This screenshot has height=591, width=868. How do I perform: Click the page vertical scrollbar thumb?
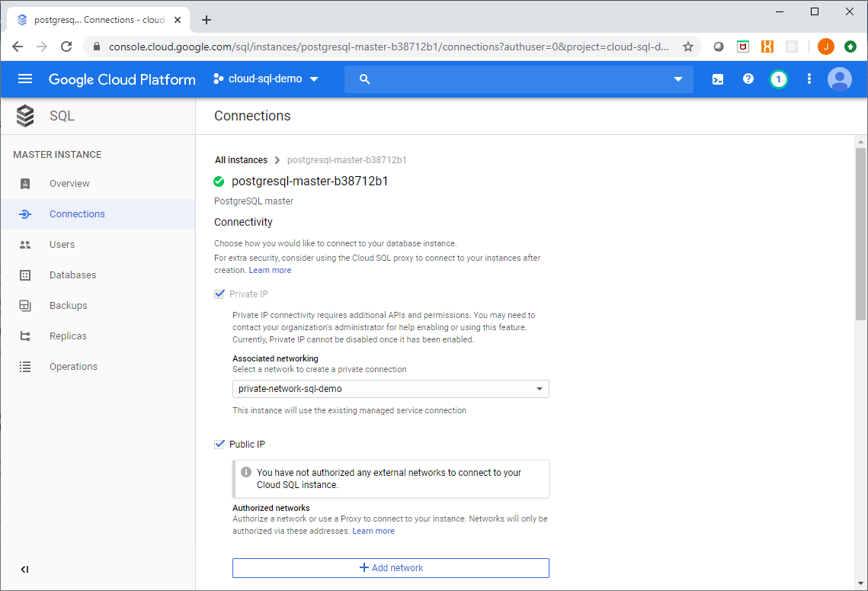(x=860, y=233)
